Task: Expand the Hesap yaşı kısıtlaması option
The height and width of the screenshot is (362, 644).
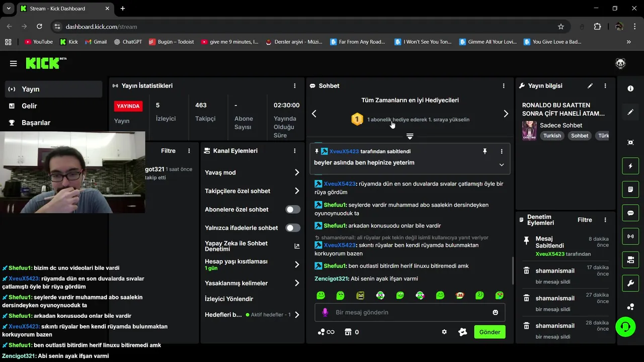Action: pyautogui.click(x=252, y=264)
